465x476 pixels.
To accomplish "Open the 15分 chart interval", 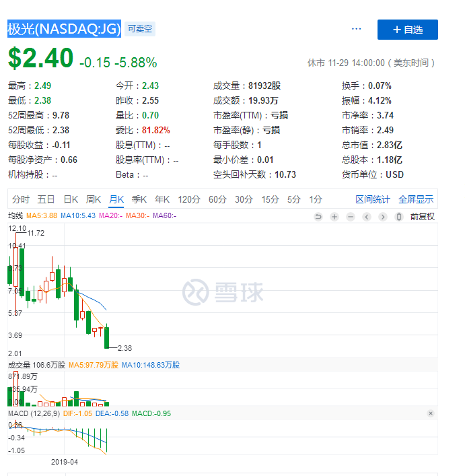I will click(x=271, y=199).
